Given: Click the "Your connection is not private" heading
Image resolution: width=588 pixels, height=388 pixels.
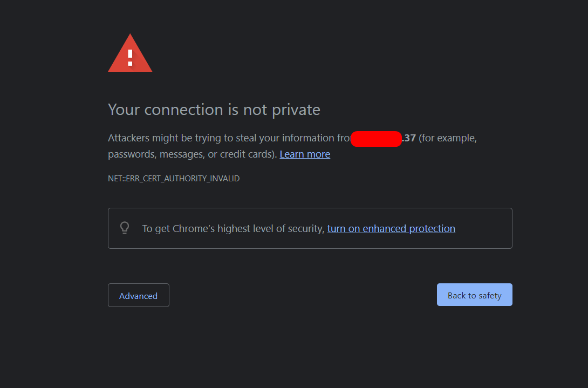Looking at the screenshot, I should tap(214, 110).
